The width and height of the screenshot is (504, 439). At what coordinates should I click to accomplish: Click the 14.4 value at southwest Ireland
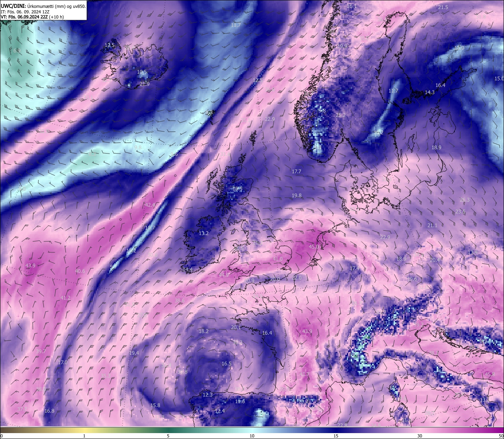[x=188, y=270]
